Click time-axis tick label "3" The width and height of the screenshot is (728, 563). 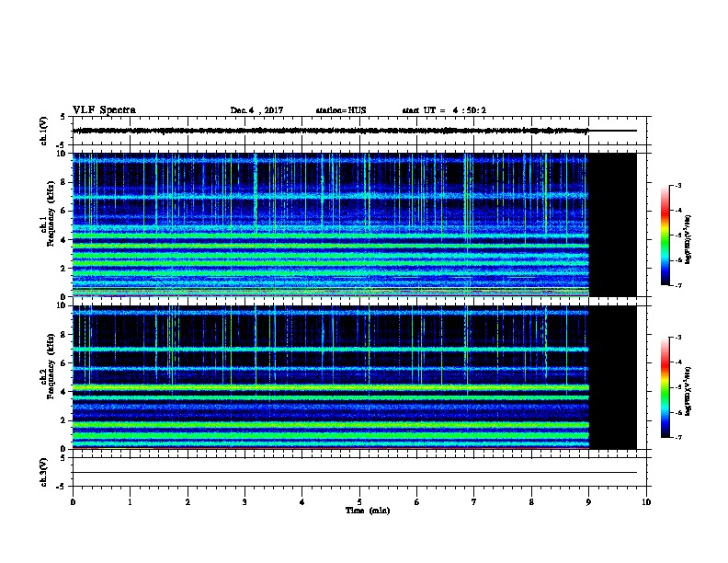pyautogui.click(x=245, y=502)
